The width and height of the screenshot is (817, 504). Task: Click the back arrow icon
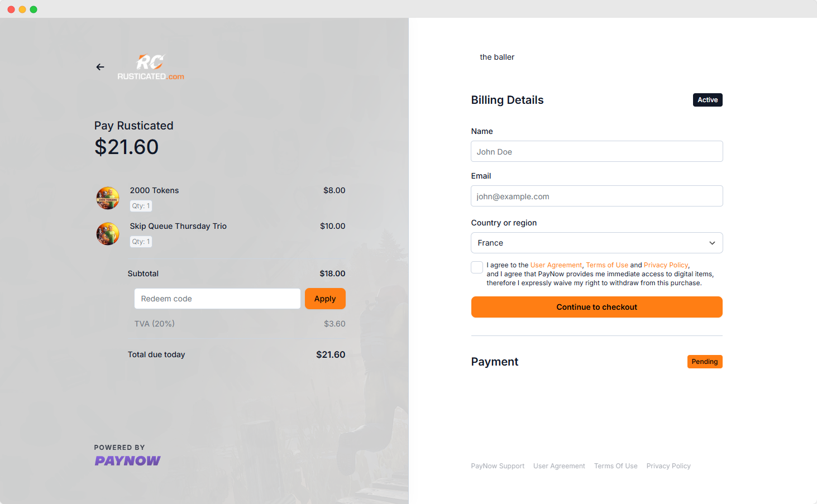coord(101,67)
